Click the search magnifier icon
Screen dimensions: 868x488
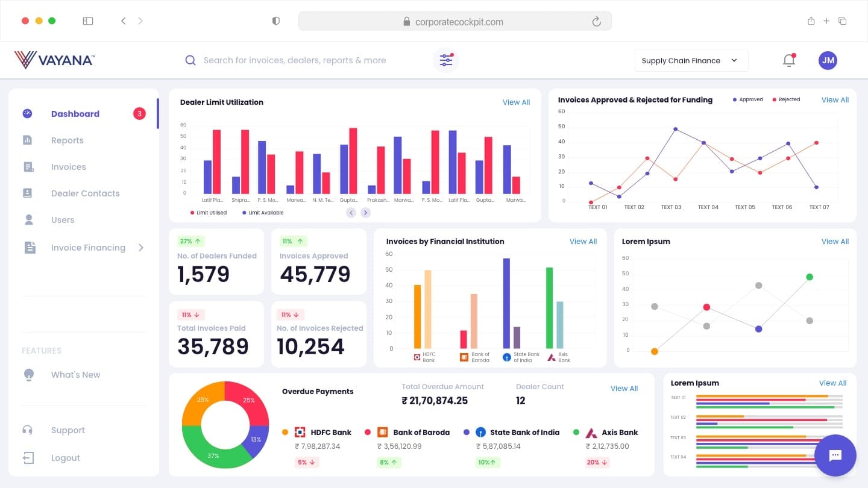190,60
